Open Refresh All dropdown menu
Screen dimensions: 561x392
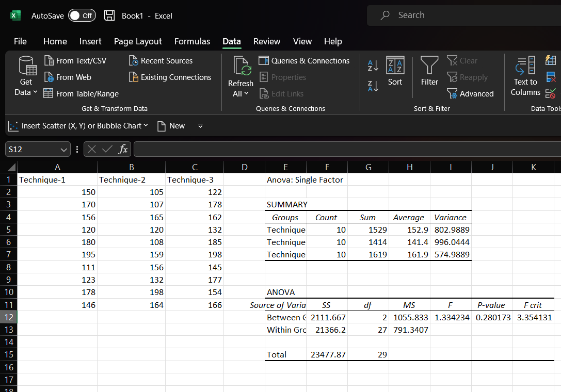[x=241, y=94]
